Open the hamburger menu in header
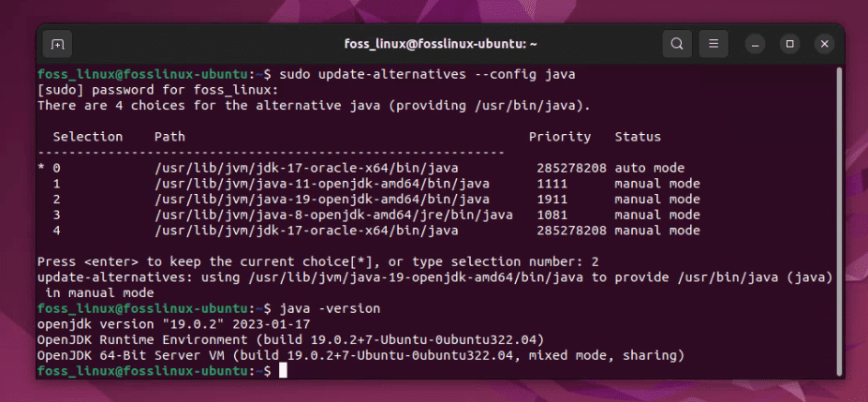 (x=714, y=44)
